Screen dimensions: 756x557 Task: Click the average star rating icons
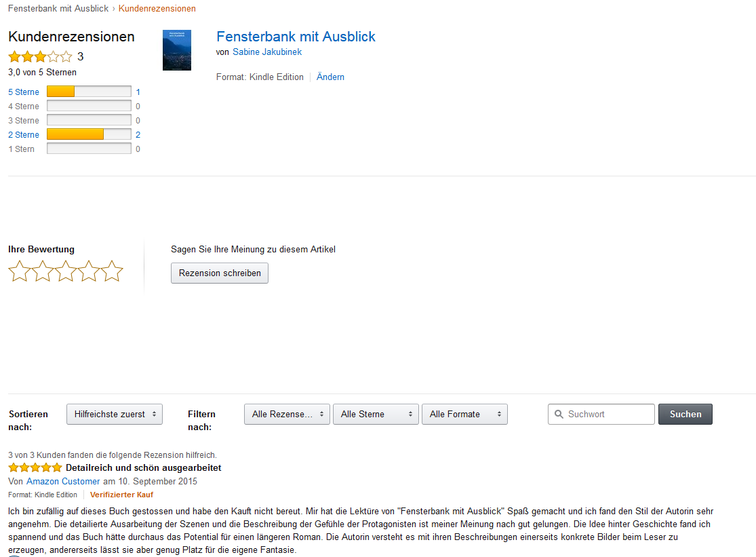41,57
